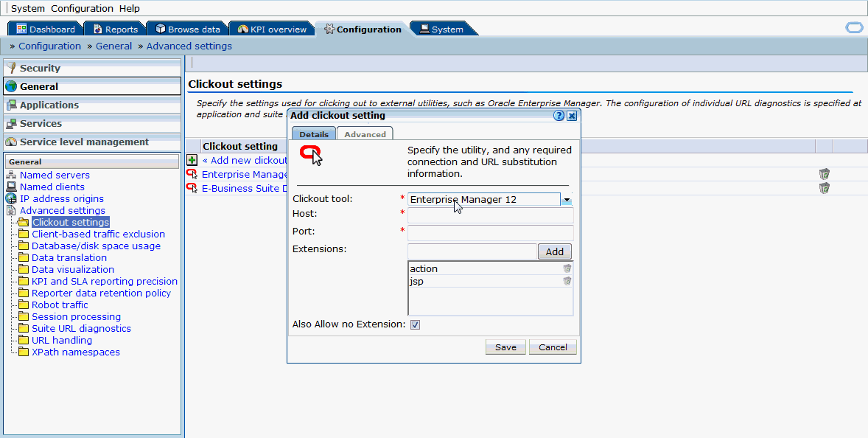Click the IP address origins globe icon

pyautogui.click(x=11, y=198)
